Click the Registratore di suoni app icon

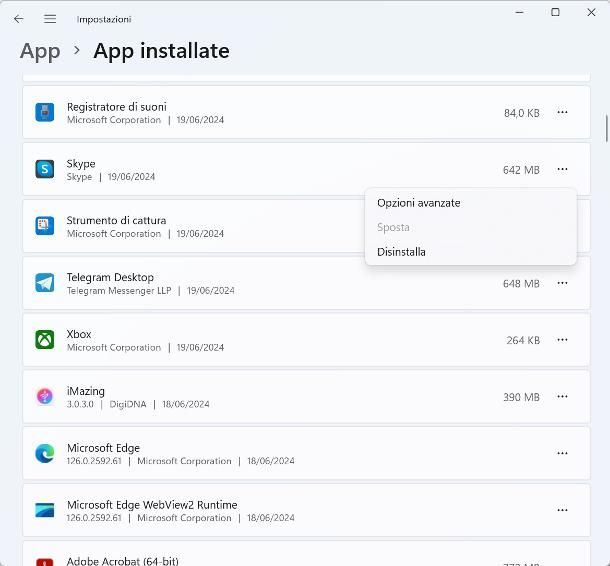pos(45,112)
